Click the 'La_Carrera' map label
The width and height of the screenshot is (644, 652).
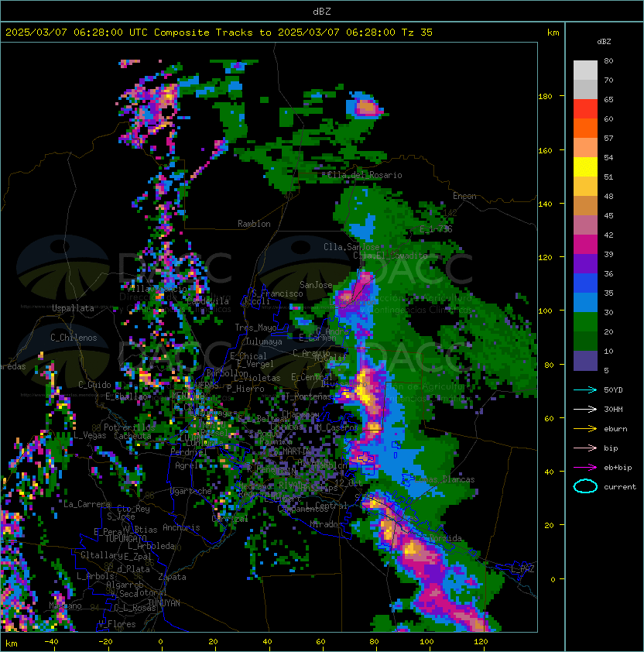(87, 504)
